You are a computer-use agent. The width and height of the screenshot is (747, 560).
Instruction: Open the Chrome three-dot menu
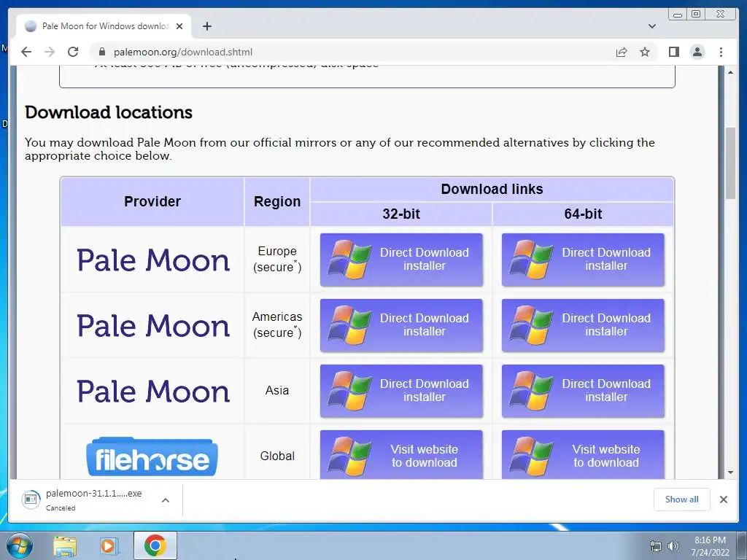pyautogui.click(x=721, y=52)
